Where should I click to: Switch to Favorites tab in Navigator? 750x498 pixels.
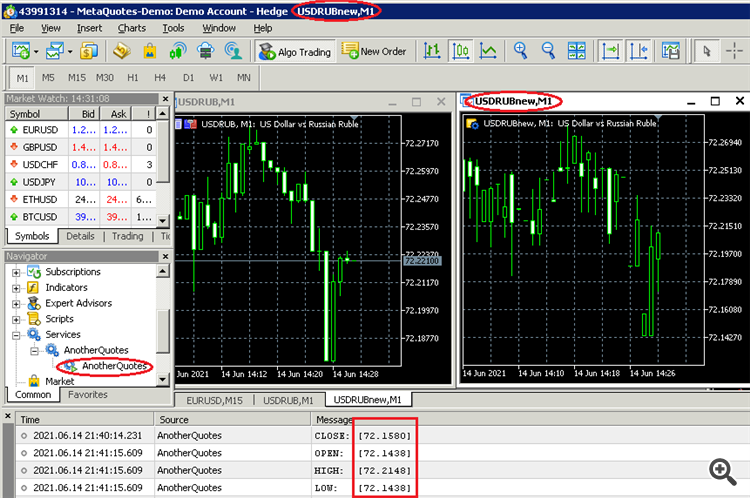click(88, 395)
